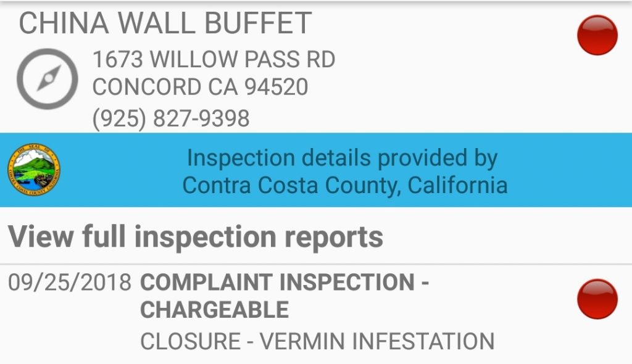Click the word BUFFET in the restaurant name

(258, 23)
